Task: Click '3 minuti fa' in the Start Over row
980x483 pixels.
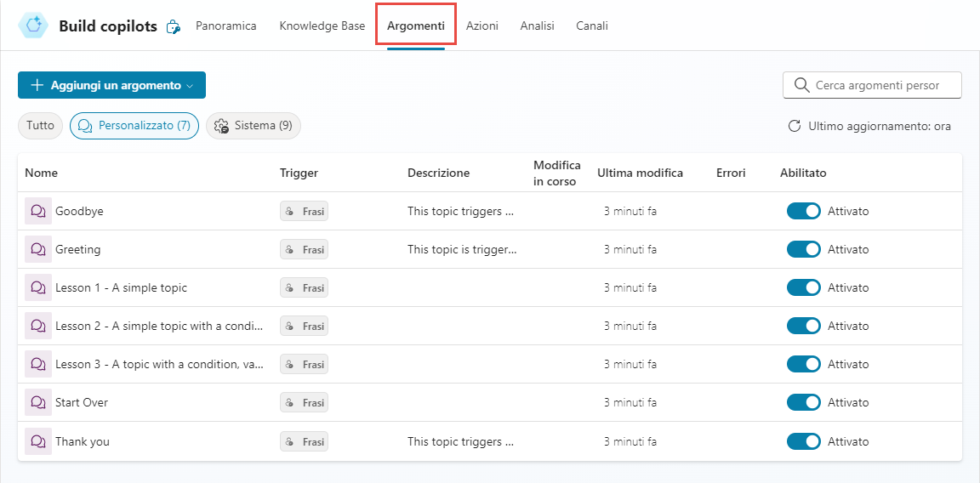Action: [630, 402]
